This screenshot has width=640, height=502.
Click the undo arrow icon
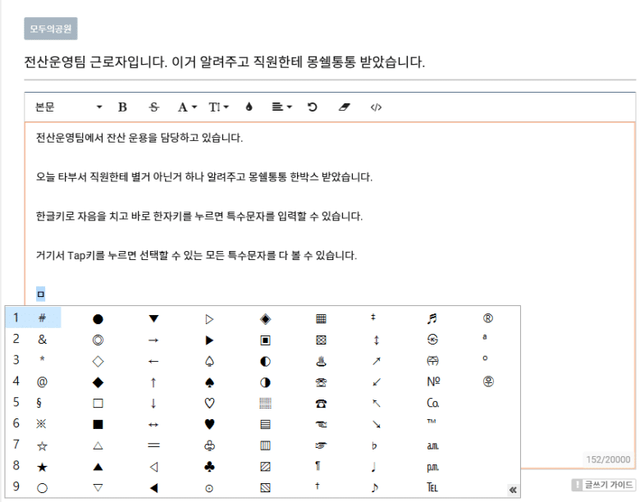click(x=313, y=107)
